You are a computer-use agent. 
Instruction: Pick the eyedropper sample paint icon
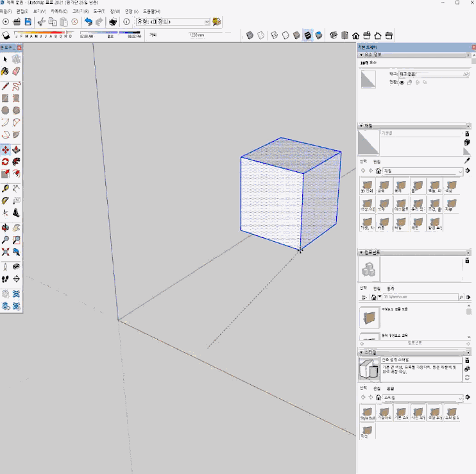pos(467,160)
